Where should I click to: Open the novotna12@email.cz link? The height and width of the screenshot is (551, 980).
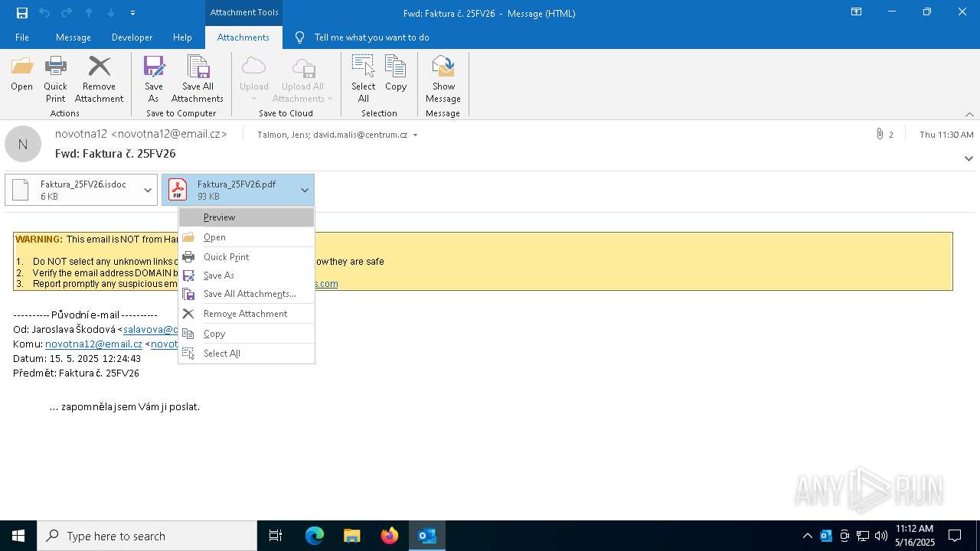(93, 344)
